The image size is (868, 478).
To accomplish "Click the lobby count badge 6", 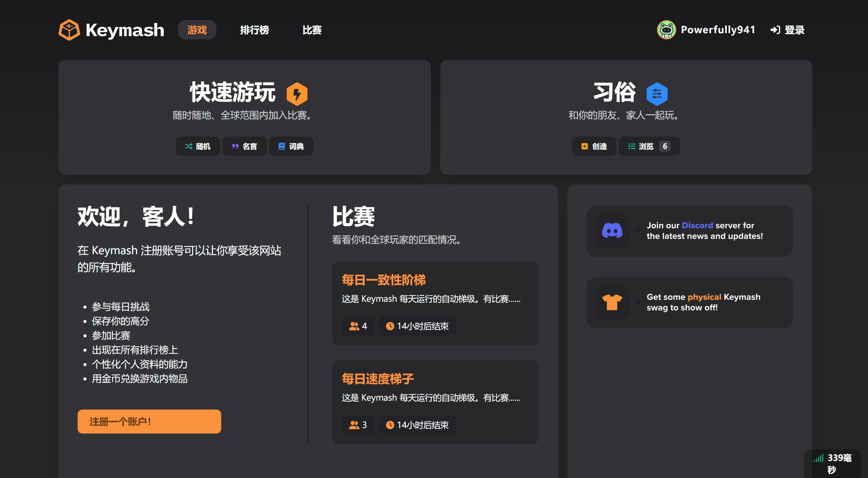I will point(665,146).
